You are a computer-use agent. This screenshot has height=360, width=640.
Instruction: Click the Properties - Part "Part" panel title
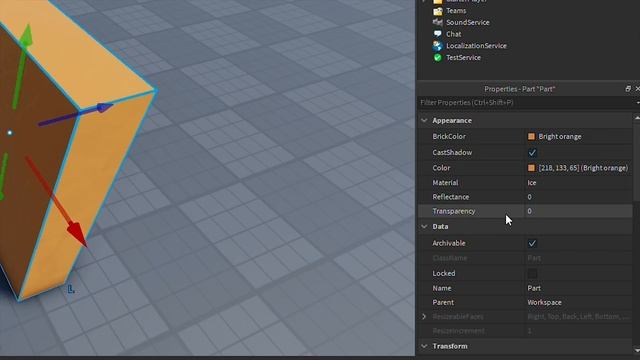tap(519, 89)
